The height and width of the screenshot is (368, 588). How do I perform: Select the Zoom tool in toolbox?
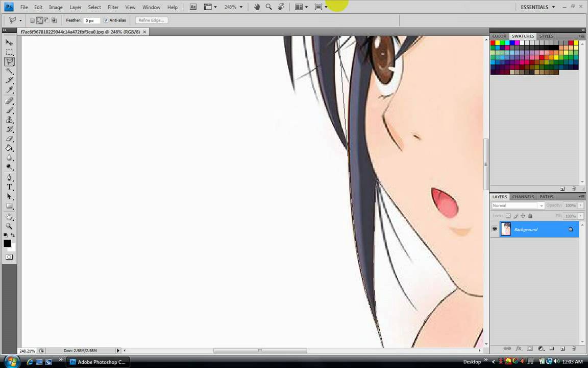click(x=9, y=226)
